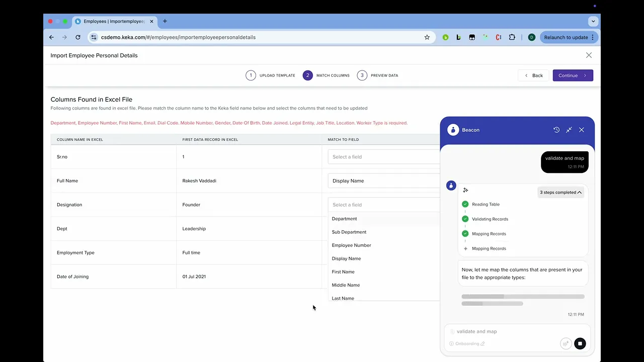The image size is (644, 362).
Task: Go to step 3 Preview Data
Action: point(378,75)
